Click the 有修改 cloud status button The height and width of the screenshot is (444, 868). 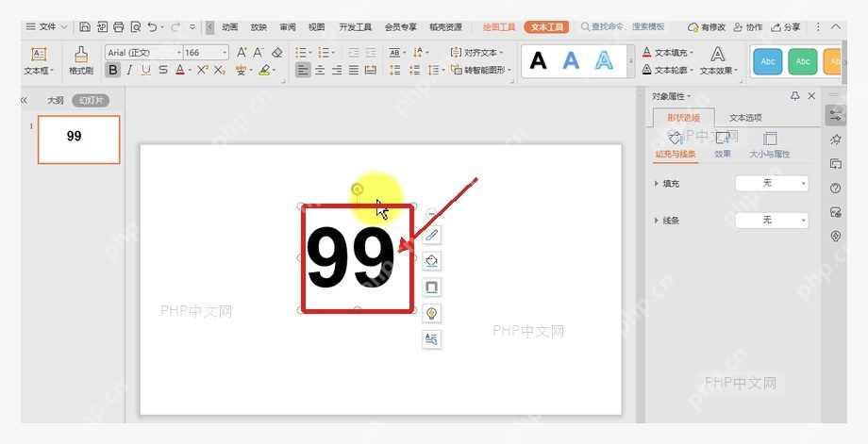707,26
